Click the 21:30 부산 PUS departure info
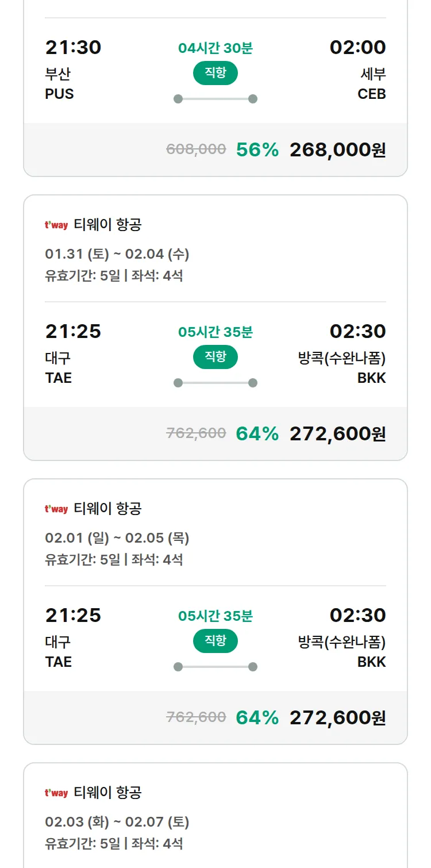This screenshot has width=431, height=868. 73,69
